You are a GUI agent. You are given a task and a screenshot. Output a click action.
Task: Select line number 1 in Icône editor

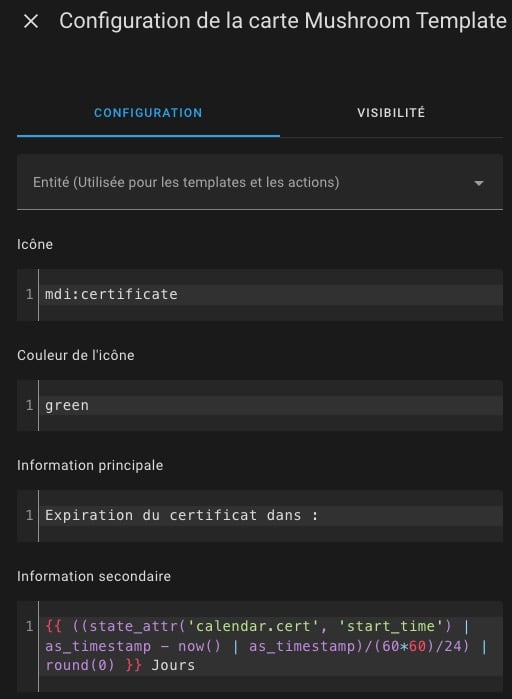(x=29, y=294)
